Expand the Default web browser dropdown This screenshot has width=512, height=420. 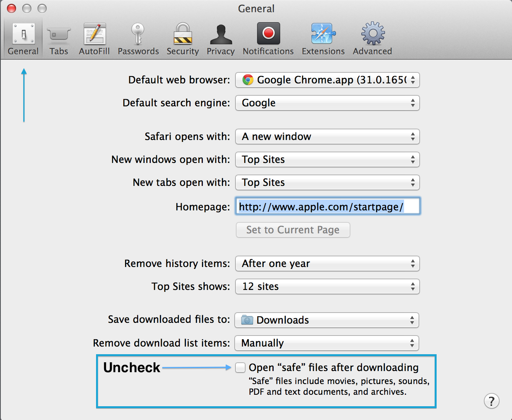point(328,80)
